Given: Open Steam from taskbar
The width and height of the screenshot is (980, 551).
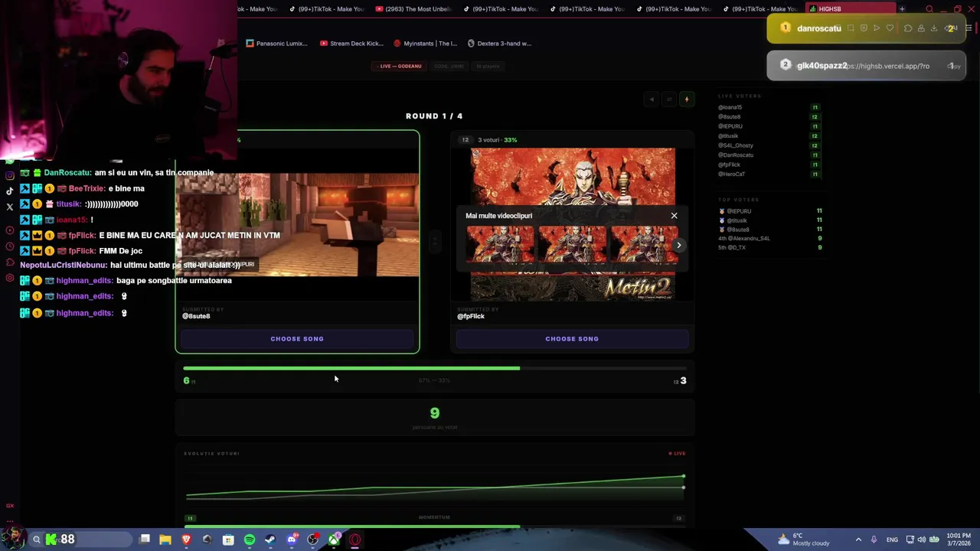Looking at the screenshot, I should [270, 540].
